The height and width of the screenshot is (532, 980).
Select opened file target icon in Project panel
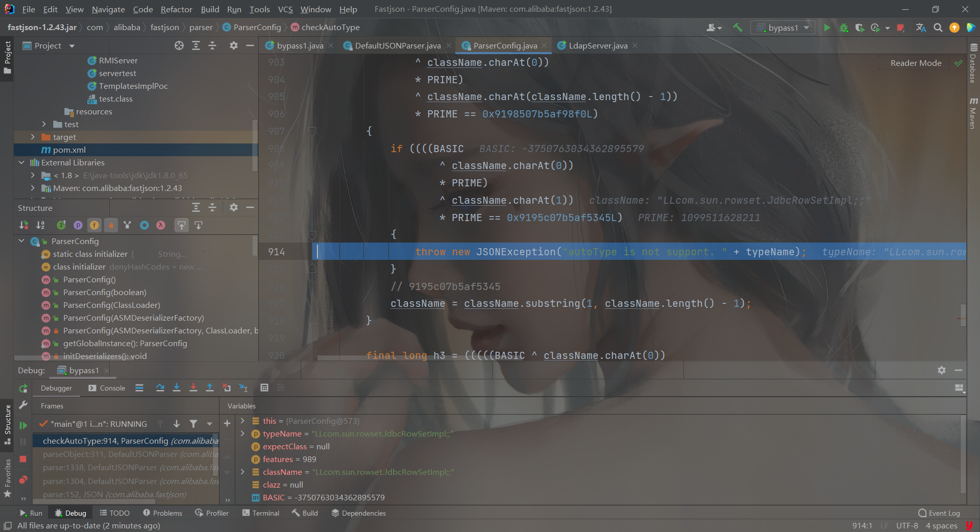pyautogui.click(x=179, y=46)
